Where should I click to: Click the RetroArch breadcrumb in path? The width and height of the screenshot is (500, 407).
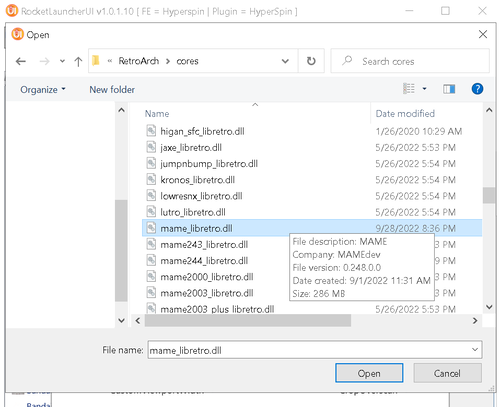click(139, 61)
